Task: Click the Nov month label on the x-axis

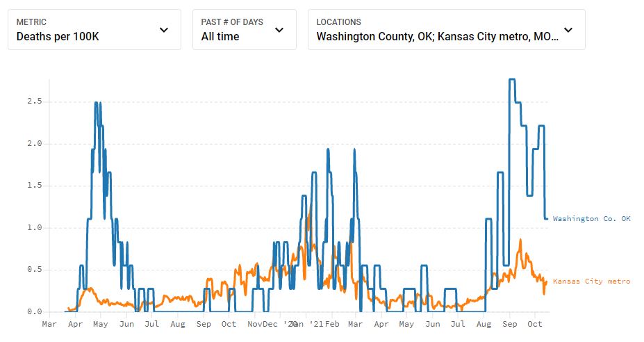Action: point(255,325)
